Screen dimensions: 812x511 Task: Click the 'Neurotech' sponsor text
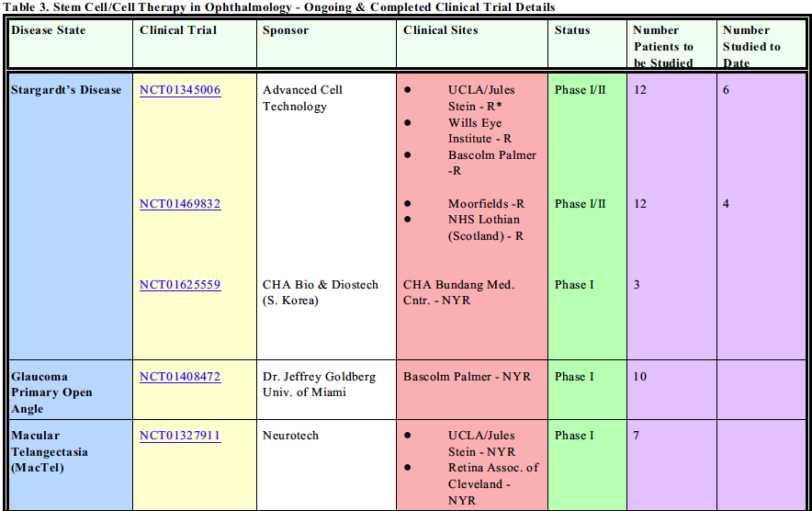[x=290, y=436]
